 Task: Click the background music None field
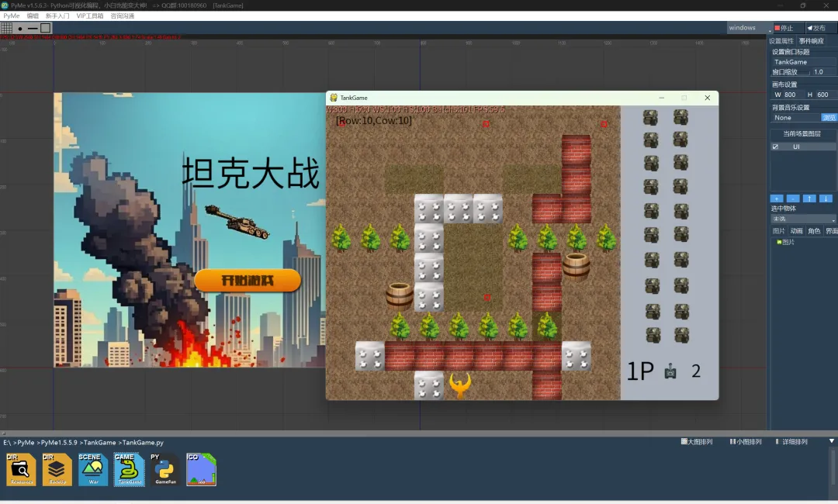[796, 117]
